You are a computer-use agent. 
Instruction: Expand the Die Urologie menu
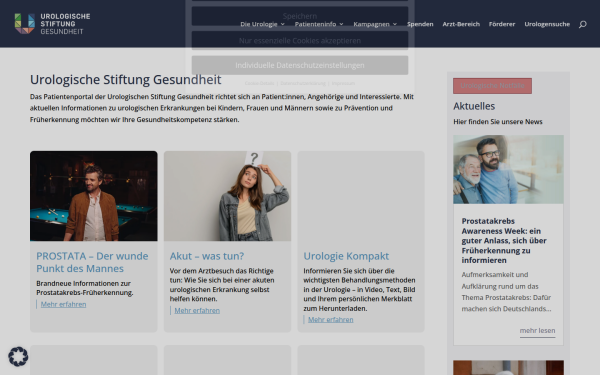262,24
